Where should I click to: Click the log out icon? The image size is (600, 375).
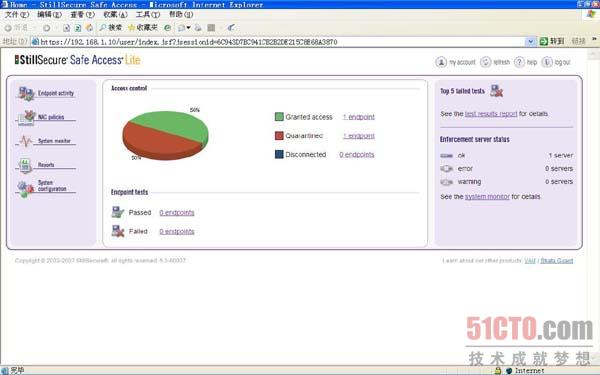click(547, 62)
